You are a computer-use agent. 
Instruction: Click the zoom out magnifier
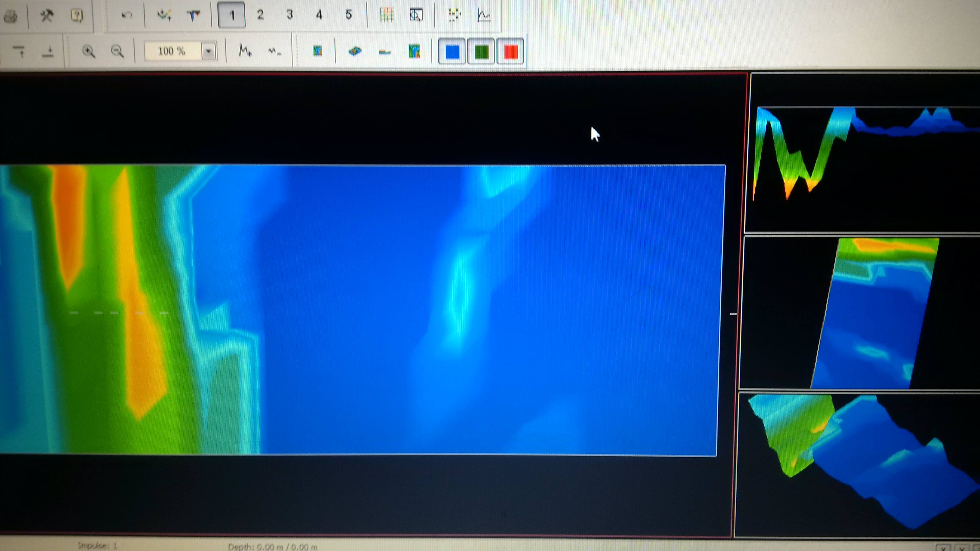pyautogui.click(x=117, y=51)
